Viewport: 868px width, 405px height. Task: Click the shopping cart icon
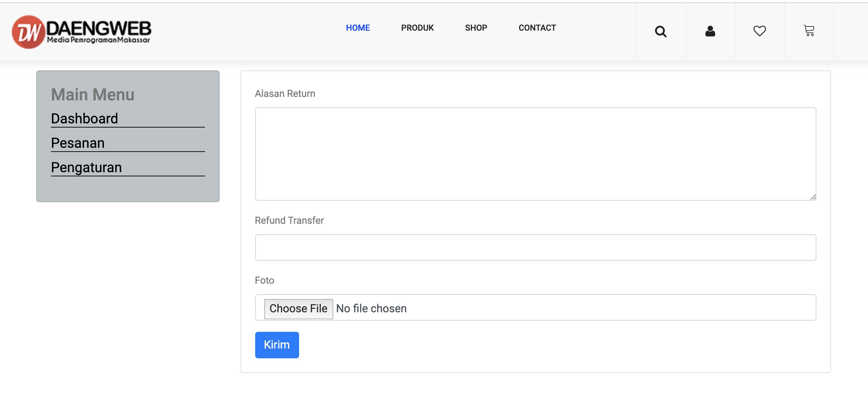pyautogui.click(x=809, y=30)
